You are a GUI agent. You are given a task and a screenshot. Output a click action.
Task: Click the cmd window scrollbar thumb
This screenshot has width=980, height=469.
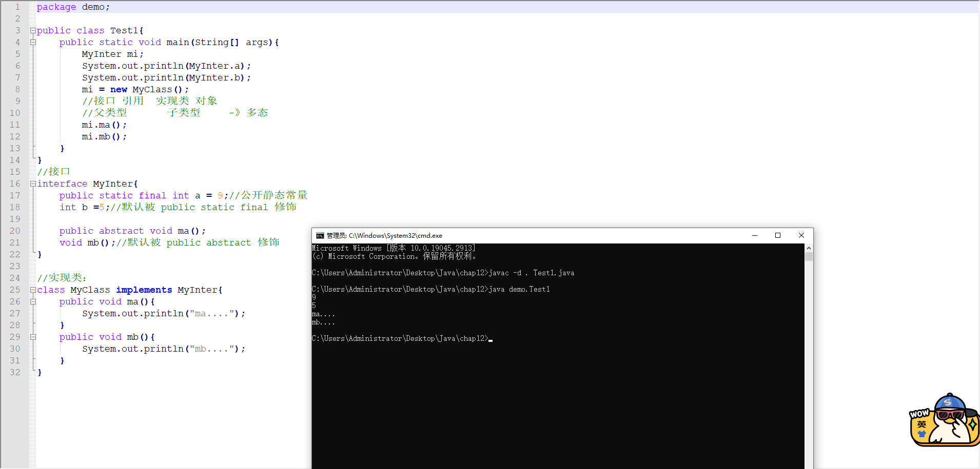[x=809, y=257]
